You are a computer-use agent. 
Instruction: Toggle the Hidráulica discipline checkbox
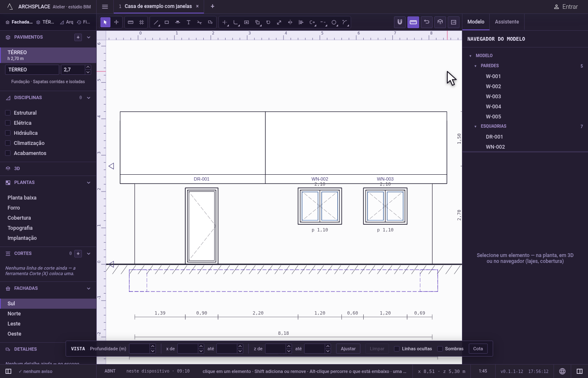click(x=8, y=133)
